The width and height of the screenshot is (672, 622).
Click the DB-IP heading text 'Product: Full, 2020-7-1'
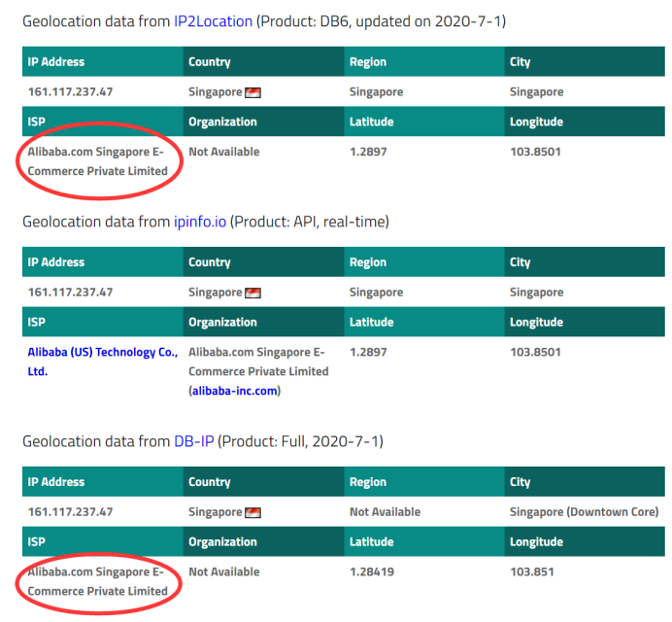[x=300, y=441]
